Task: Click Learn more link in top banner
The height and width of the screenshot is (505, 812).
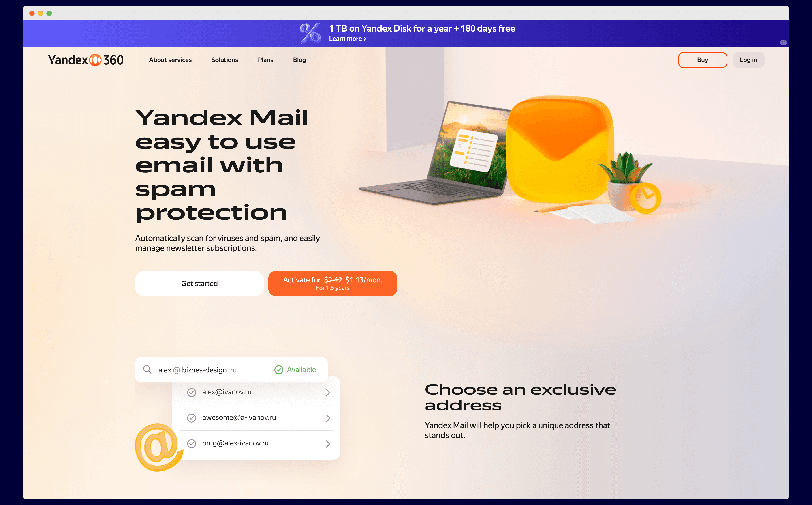Action: point(347,38)
